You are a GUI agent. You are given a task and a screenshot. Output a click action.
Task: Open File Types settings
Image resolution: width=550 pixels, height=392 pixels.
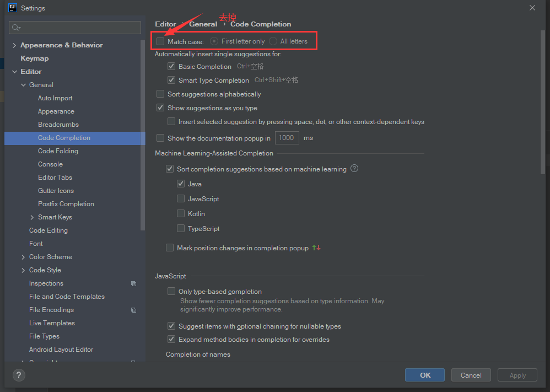tap(44, 336)
